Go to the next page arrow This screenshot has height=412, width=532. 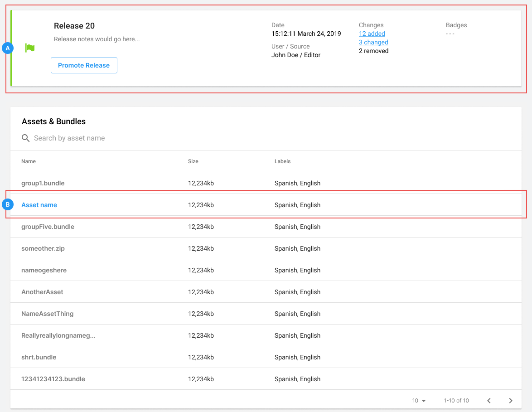tap(510, 401)
